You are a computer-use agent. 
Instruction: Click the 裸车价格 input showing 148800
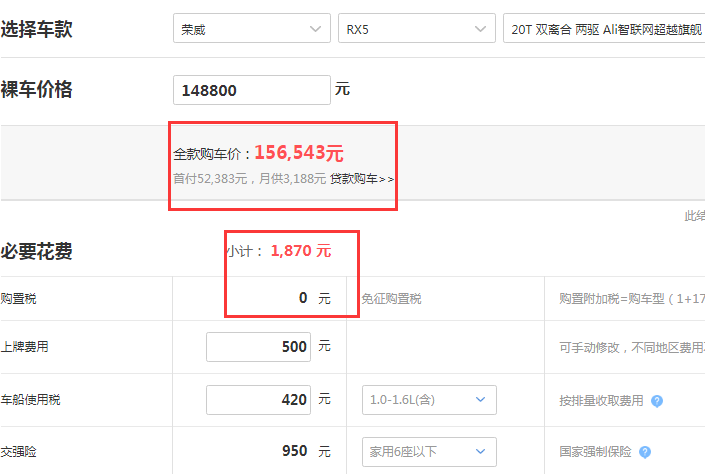pos(252,90)
